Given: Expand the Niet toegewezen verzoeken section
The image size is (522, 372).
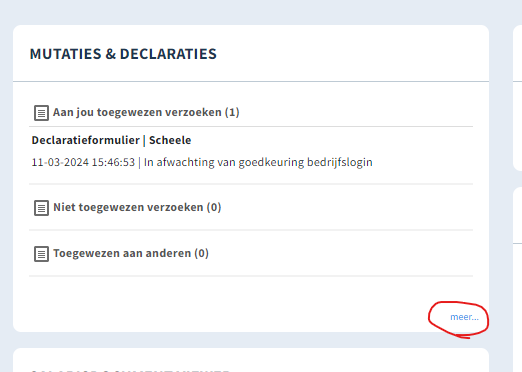Looking at the screenshot, I should [137, 207].
